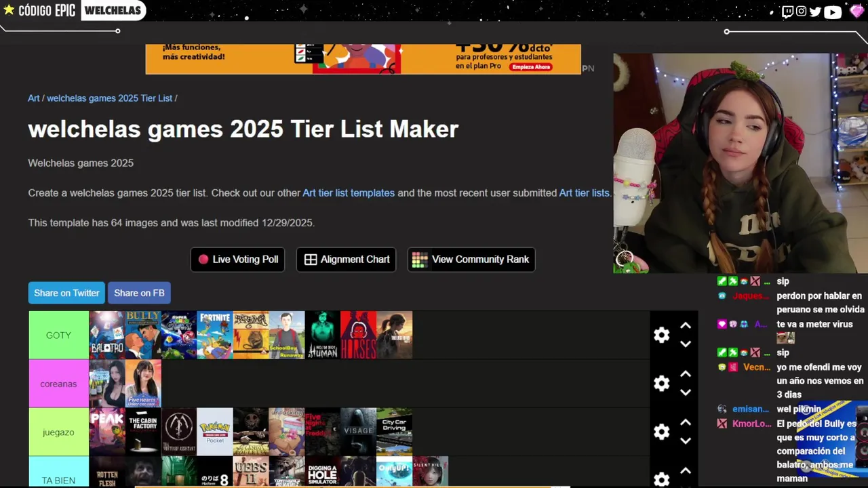Click the Live Voting Poll button
The height and width of the screenshot is (488, 868).
pos(237,260)
